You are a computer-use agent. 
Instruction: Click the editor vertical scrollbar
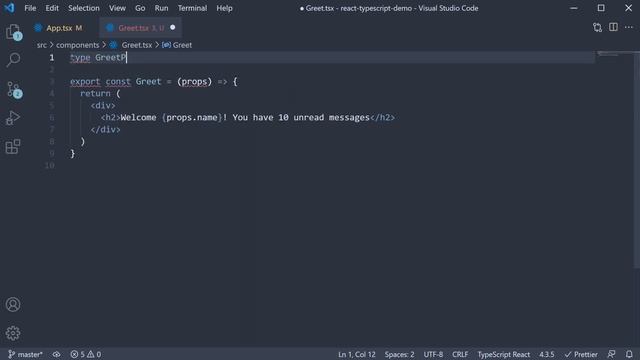tap(637, 159)
